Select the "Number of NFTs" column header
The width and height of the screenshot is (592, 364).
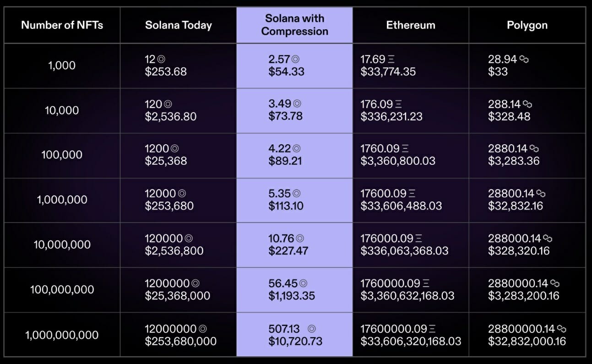tap(62, 25)
